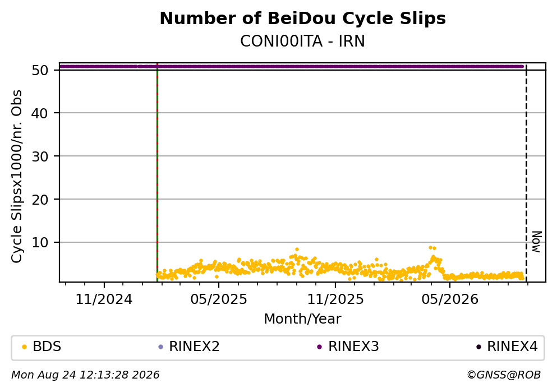Click the purple RINEX3 legend dot

(319, 347)
